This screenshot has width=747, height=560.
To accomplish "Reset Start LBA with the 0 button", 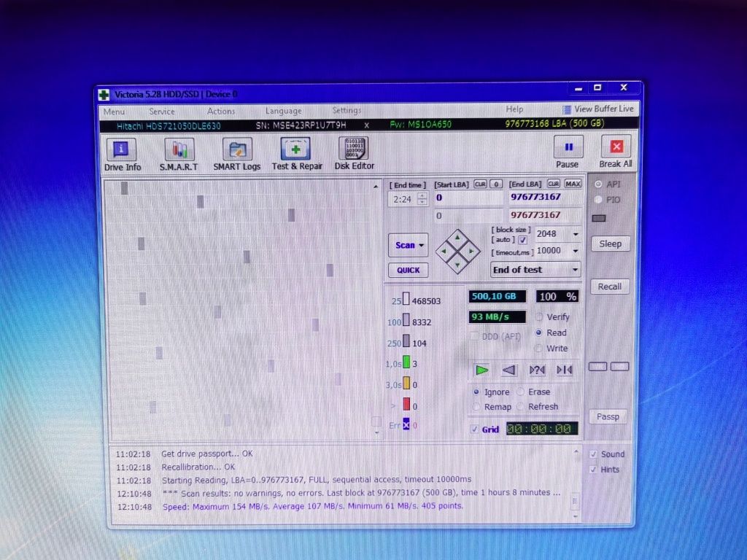I will coord(496,184).
